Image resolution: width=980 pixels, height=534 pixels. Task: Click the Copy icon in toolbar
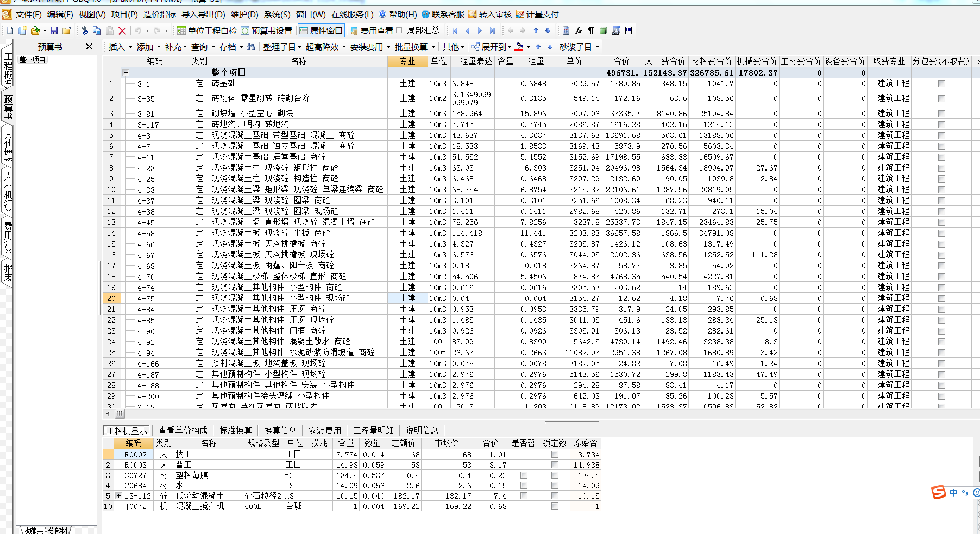pos(97,30)
